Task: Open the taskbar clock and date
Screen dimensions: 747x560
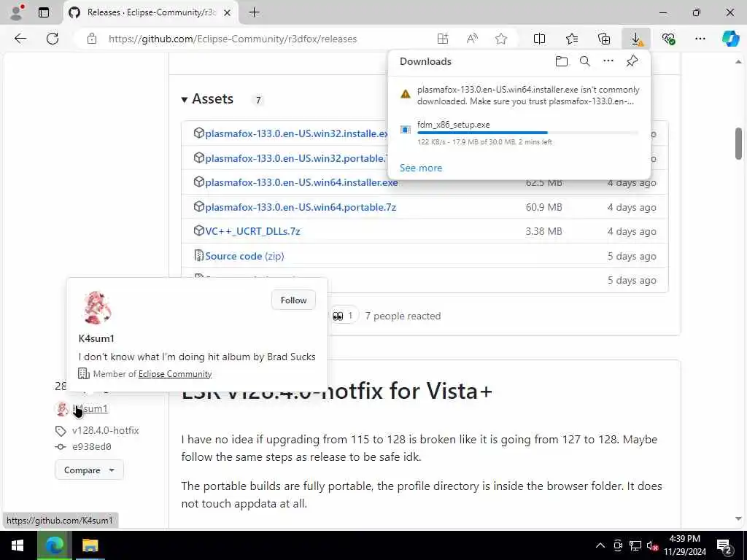Action: click(x=684, y=545)
